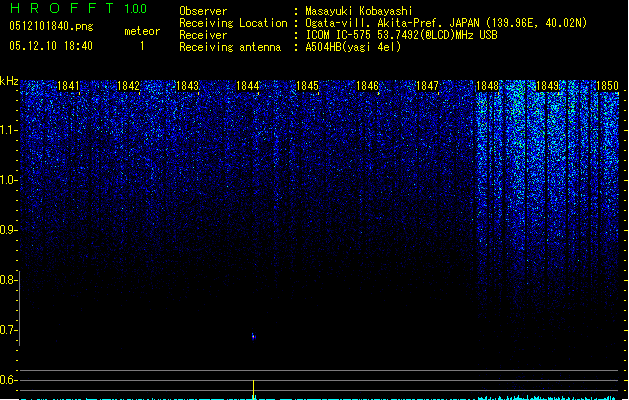
Task: Click the 1846 time marker
Action: point(367,86)
